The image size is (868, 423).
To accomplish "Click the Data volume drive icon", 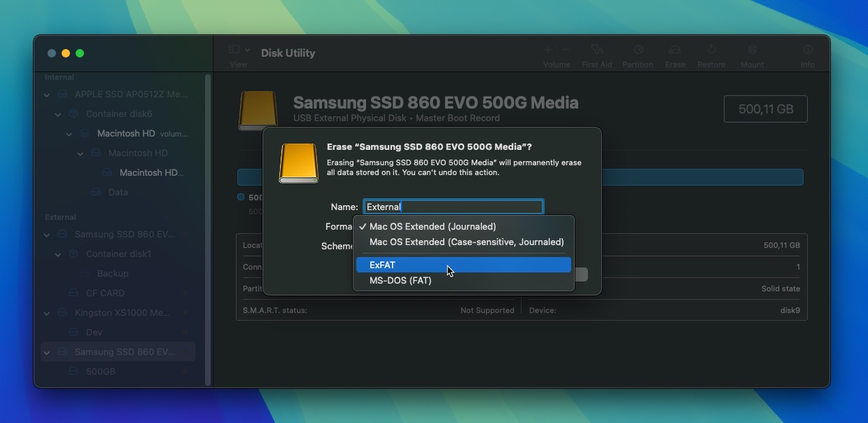I will coord(96,193).
